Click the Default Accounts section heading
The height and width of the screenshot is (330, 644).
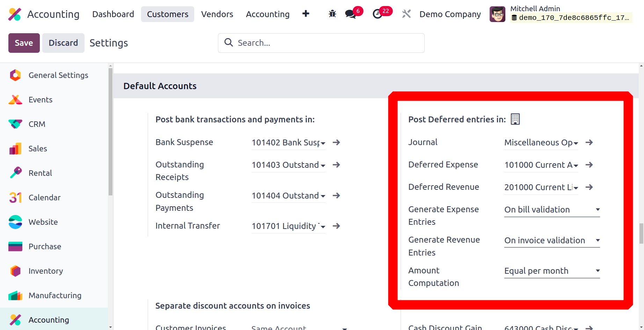click(160, 86)
